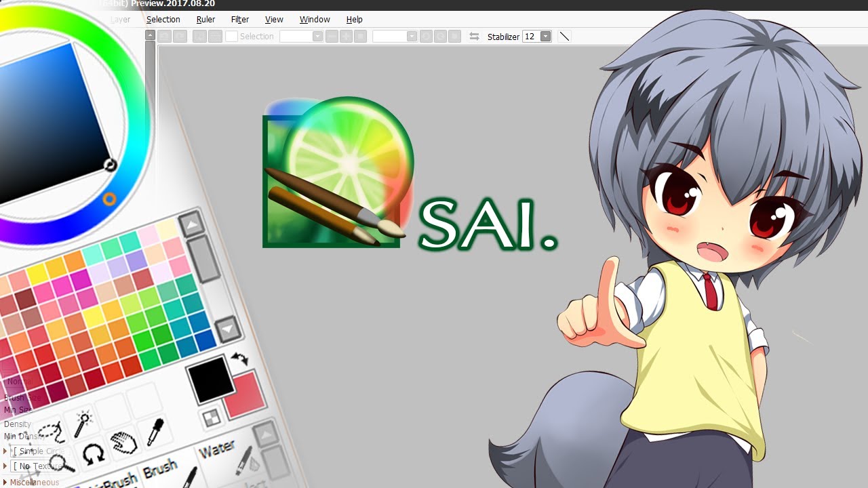Click the zoom out minus button
Viewport: 868px width, 488px height.
point(332,37)
